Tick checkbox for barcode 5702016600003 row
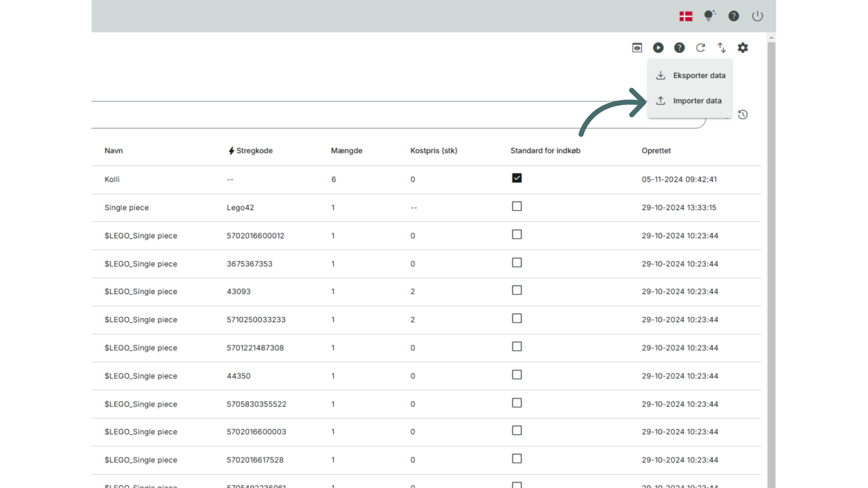Image resolution: width=868 pixels, height=488 pixels. tap(517, 431)
